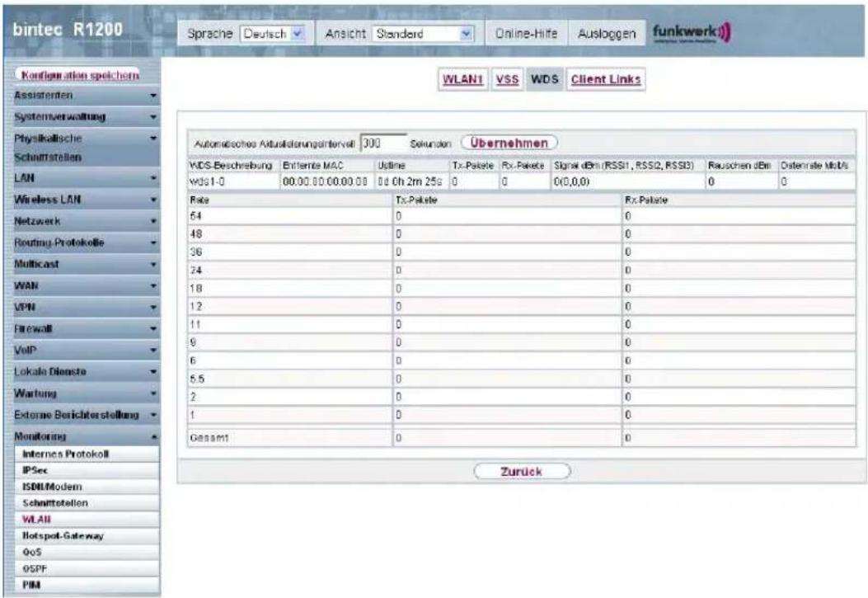
Task: Click the Übernehmen button
Action: point(509,143)
